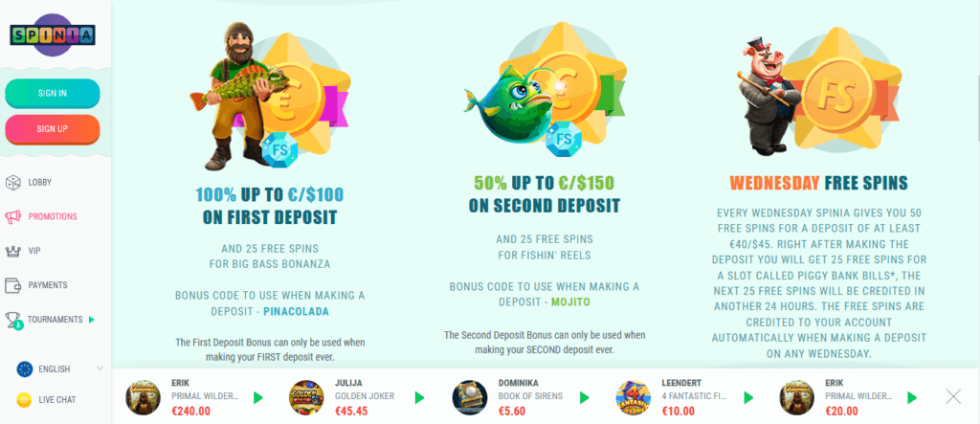
Task: Close the recent winners bar
Action: point(953,396)
